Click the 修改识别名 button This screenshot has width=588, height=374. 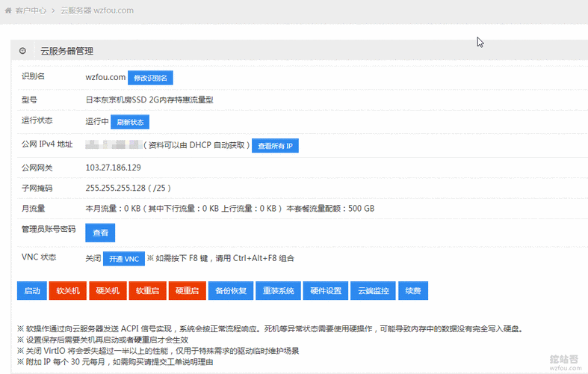[x=151, y=78]
